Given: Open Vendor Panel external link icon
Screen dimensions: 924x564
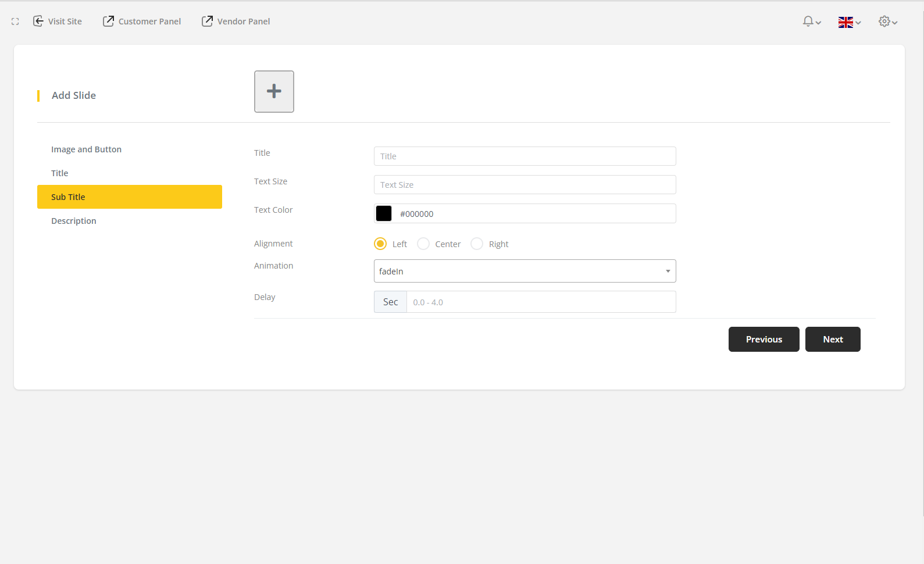Looking at the screenshot, I should coord(207,22).
